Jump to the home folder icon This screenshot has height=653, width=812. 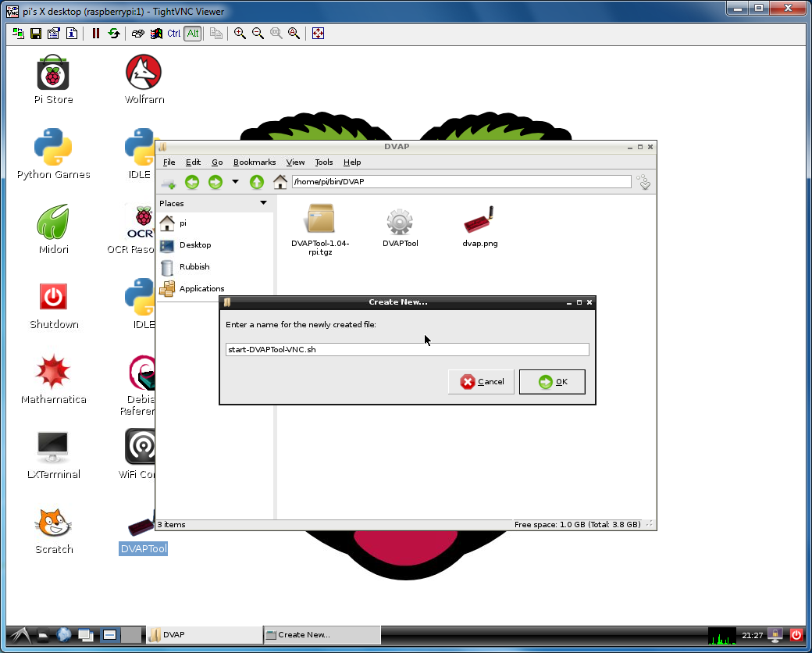[280, 182]
